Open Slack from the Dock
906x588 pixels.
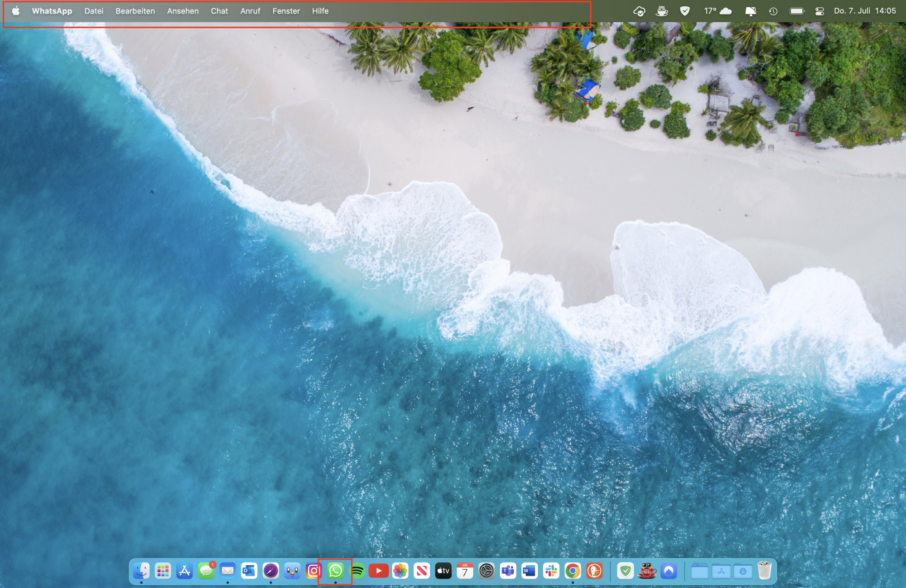pos(551,571)
